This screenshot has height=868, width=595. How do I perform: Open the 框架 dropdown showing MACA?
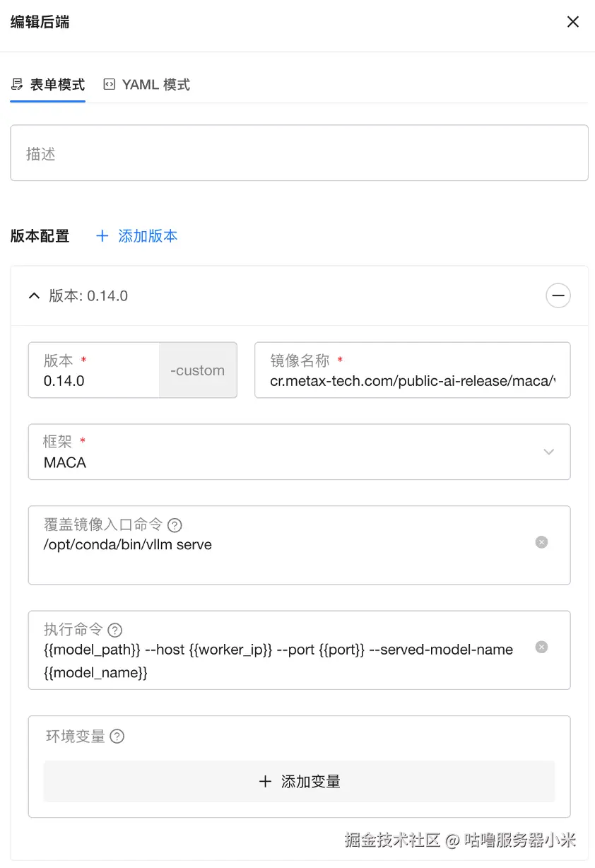click(x=299, y=452)
